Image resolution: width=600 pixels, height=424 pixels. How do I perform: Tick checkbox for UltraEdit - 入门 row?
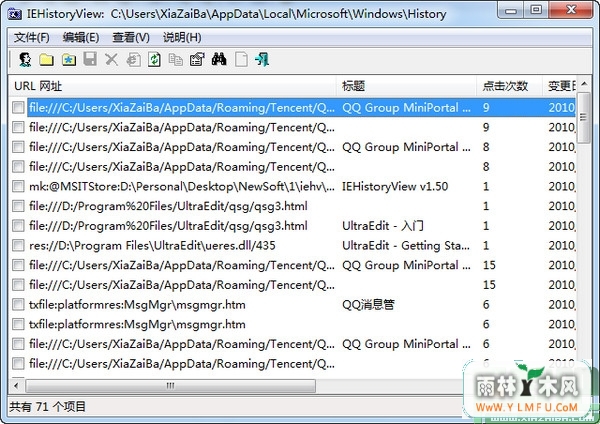tap(18, 226)
